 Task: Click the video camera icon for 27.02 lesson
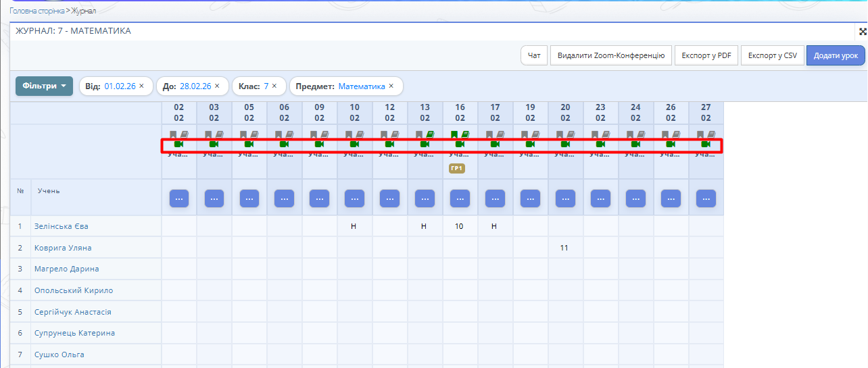(706, 144)
